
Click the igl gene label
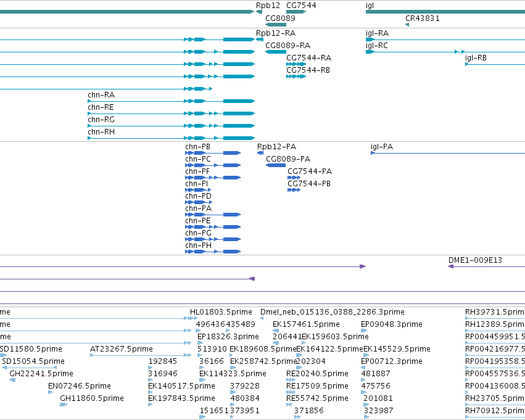point(370,6)
